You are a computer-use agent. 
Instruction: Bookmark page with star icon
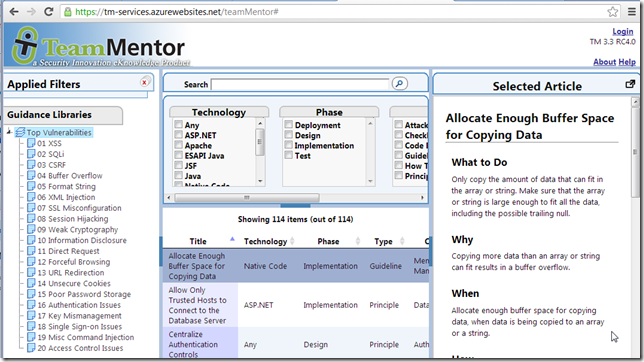tap(613, 12)
